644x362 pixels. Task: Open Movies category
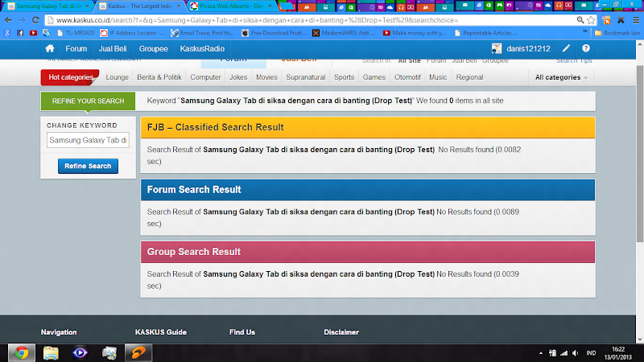pos(266,77)
